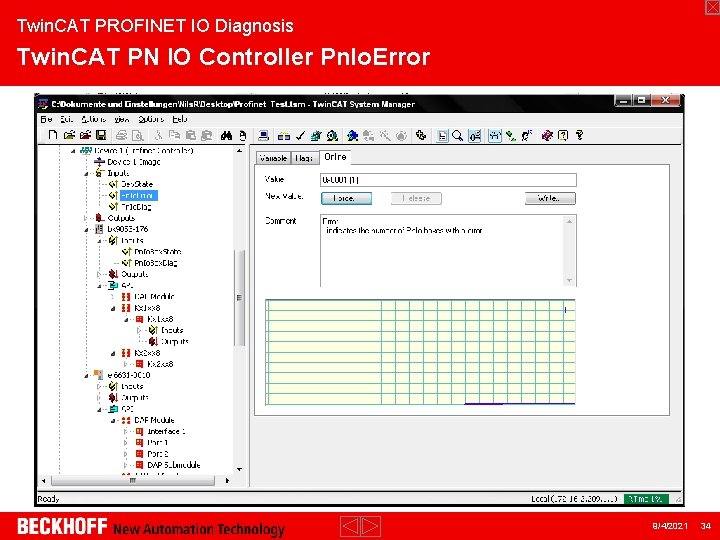Screen dimensions: 720x540
Task: Select the DevState tree item
Action: click(137, 184)
